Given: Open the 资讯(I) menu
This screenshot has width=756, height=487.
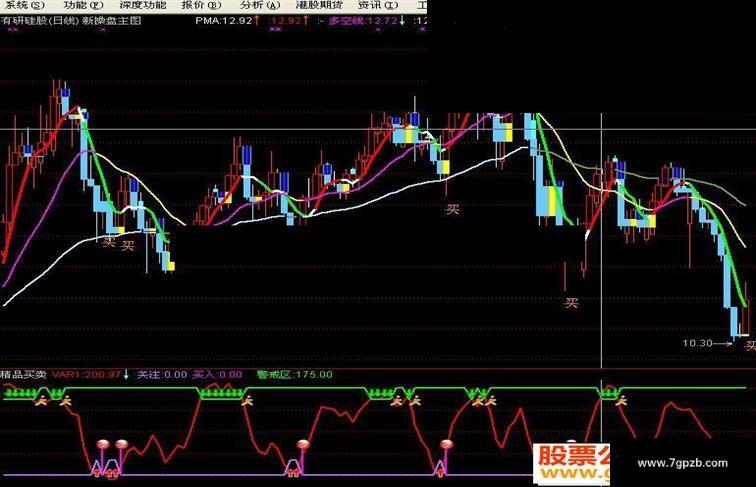Looking at the screenshot, I should pyautogui.click(x=378, y=5).
